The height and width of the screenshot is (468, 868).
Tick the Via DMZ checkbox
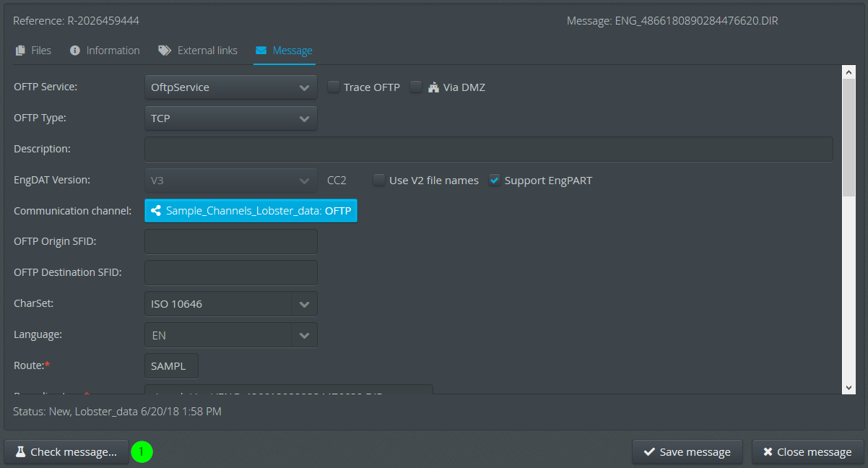point(416,87)
